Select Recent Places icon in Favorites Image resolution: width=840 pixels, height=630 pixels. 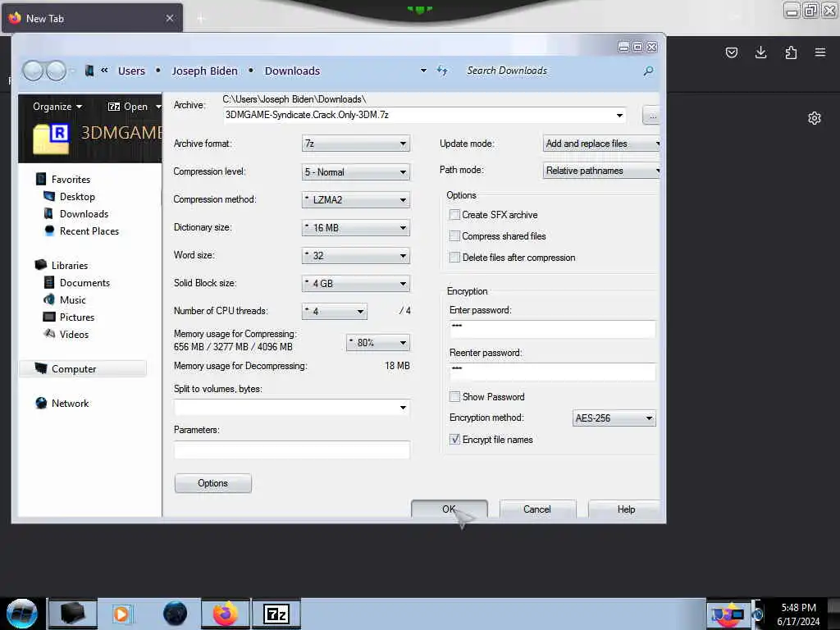[x=49, y=231]
